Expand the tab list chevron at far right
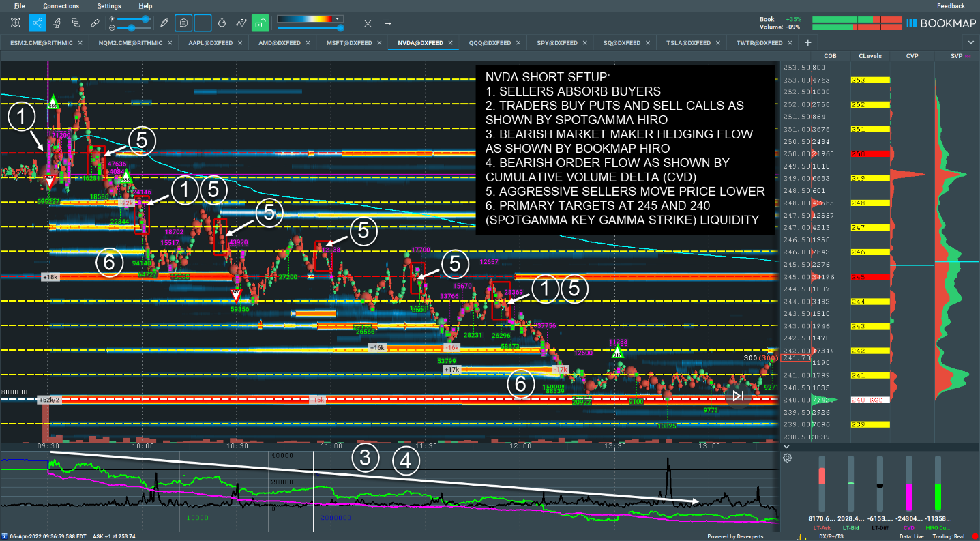The image size is (980, 541). (970, 42)
